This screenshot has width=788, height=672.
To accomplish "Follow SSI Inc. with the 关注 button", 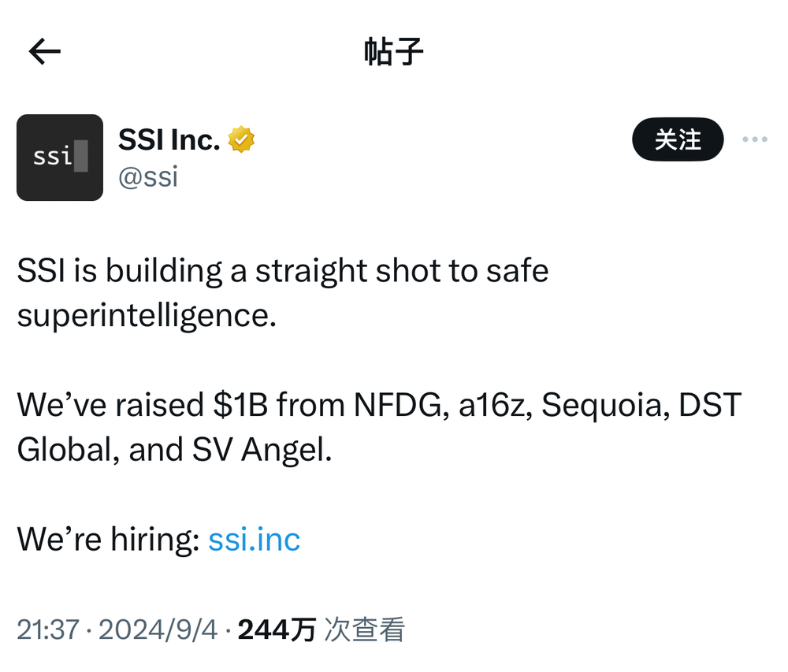I will pyautogui.click(x=678, y=139).
